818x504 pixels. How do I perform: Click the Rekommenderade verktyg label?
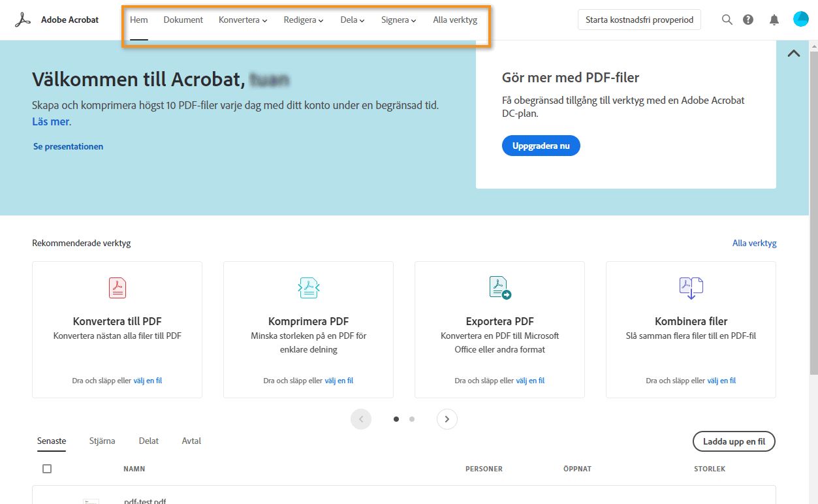tap(82, 243)
